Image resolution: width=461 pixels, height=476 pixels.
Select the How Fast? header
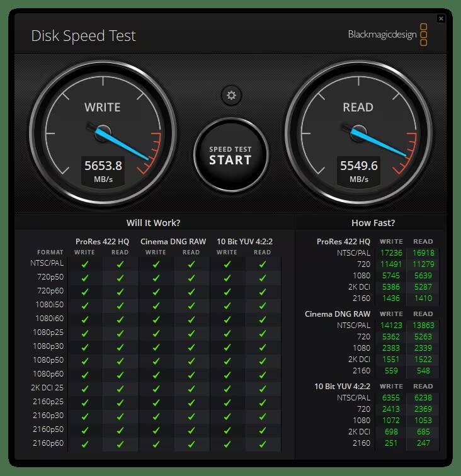[x=373, y=223]
